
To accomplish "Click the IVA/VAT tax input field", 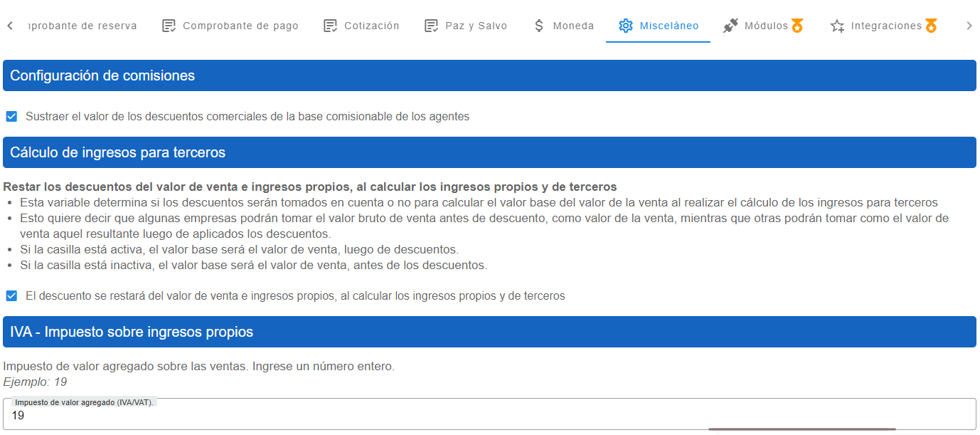I will click(x=489, y=415).
